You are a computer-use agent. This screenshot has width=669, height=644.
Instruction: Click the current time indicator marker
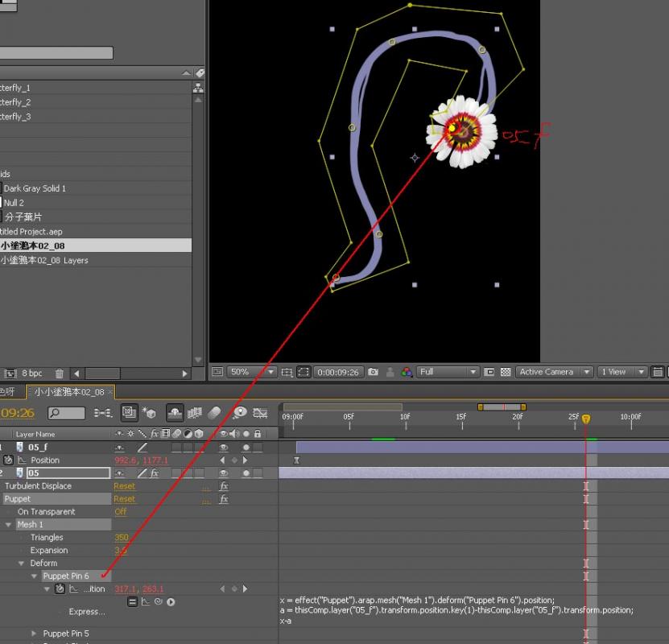click(x=585, y=419)
